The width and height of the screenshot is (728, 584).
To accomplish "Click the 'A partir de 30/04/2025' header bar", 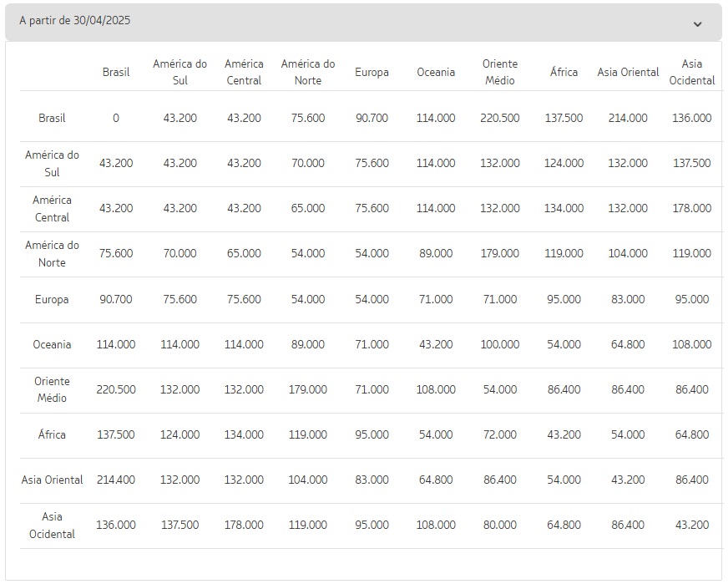I will pyautogui.click(x=363, y=22).
